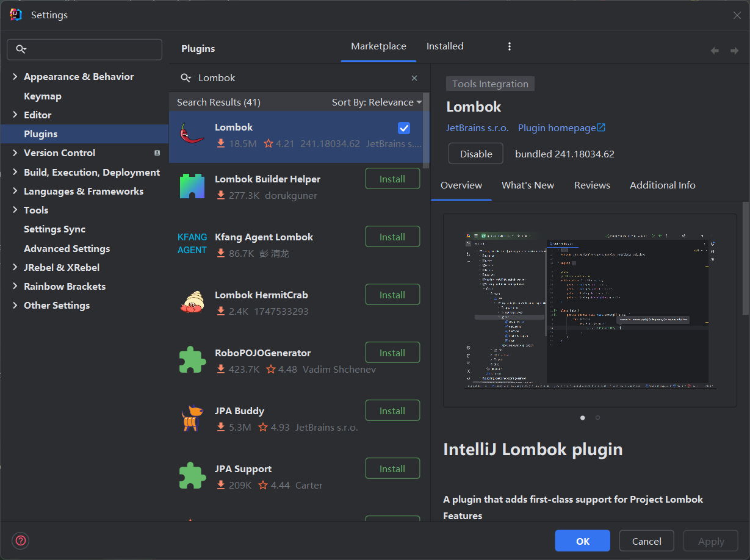Disable the Lombok plugin
Viewport: 750px width, 560px height.
[476, 154]
